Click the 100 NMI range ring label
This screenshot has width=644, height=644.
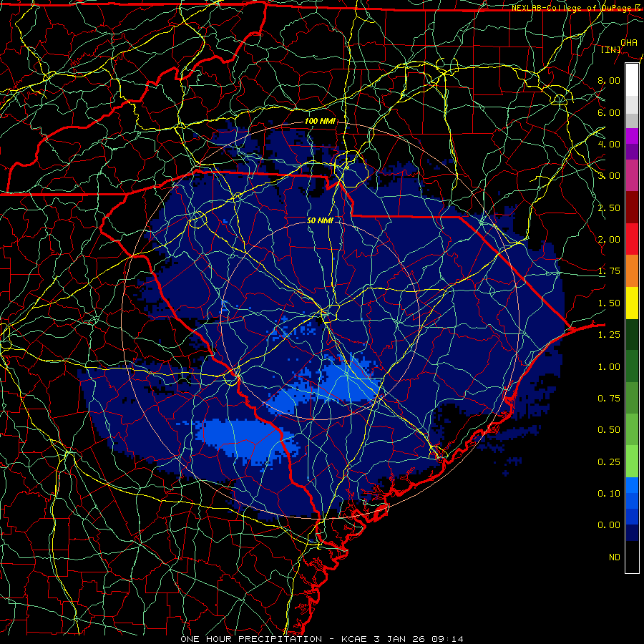coord(320,121)
